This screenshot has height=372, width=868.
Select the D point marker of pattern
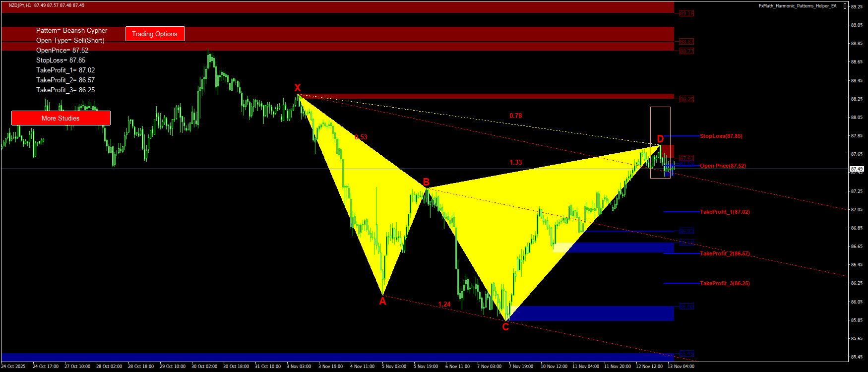(660, 139)
